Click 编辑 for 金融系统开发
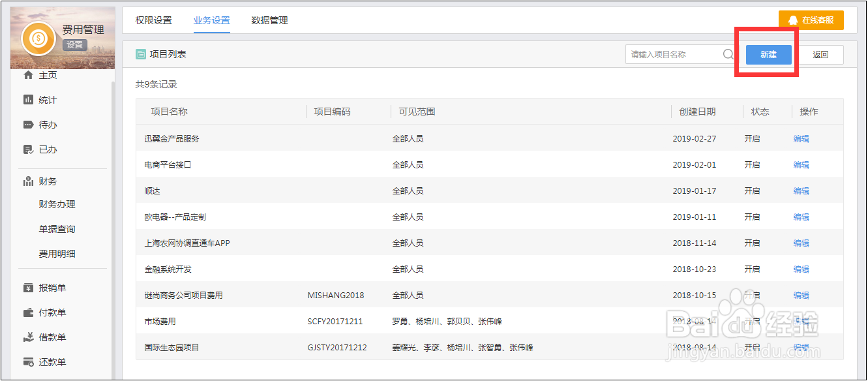This screenshot has height=381, width=868. click(801, 269)
